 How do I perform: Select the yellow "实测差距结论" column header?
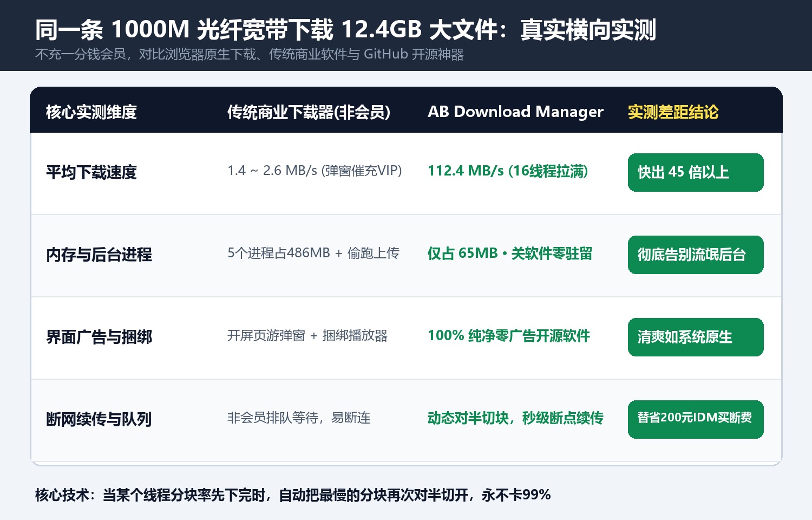pos(673,112)
